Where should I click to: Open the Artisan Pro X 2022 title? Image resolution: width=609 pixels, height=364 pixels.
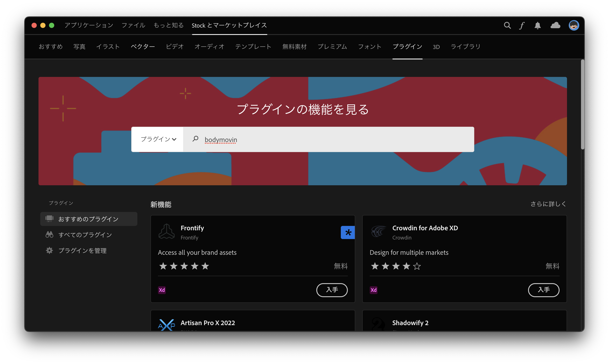[208, 323]
